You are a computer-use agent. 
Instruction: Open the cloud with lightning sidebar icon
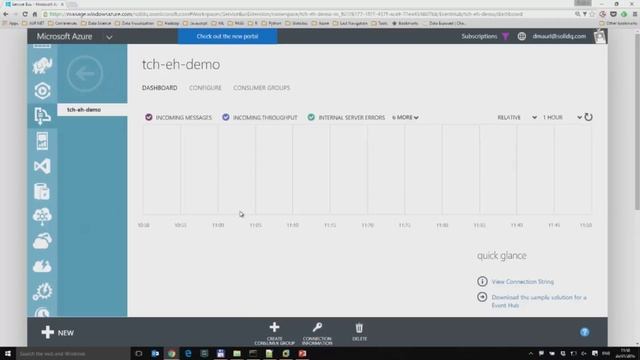click(42, 266)
